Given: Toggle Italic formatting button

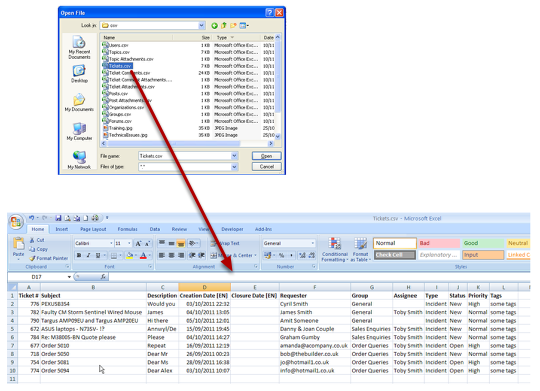Looking at the screenshot, I should click(89, 255).
